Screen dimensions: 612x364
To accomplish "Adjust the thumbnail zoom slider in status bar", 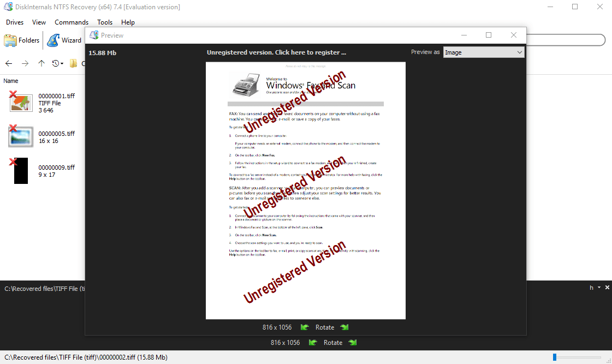I will 555,357.
